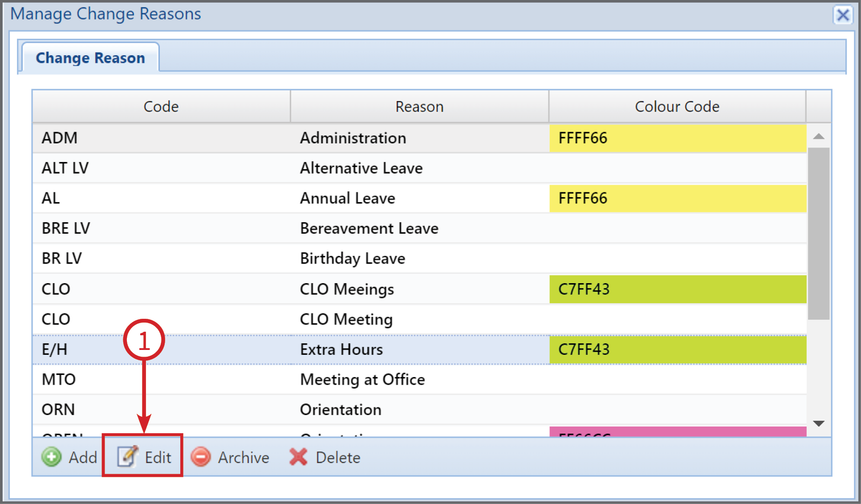This screenshot has height=504, width=861.
Task: Select the Annual Leave row
Action: coord(419,198)
